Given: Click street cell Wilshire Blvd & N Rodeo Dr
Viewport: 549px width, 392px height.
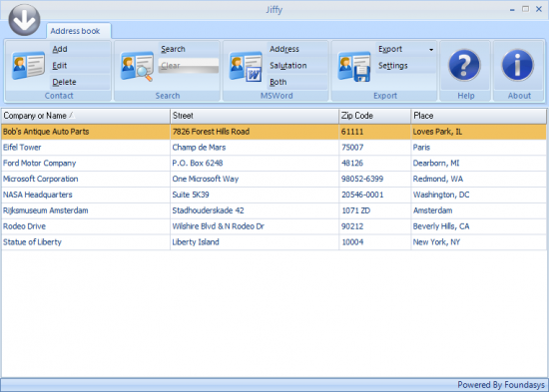Looking at the screenshot, I should 255,226.
